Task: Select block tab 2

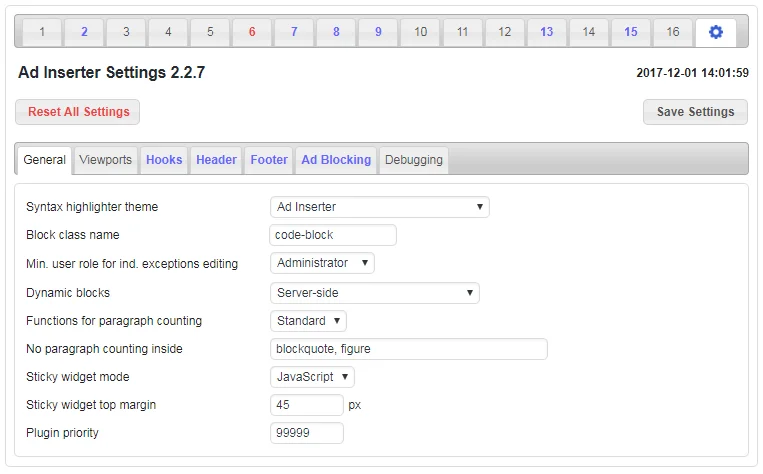Action: pos(84,32)
